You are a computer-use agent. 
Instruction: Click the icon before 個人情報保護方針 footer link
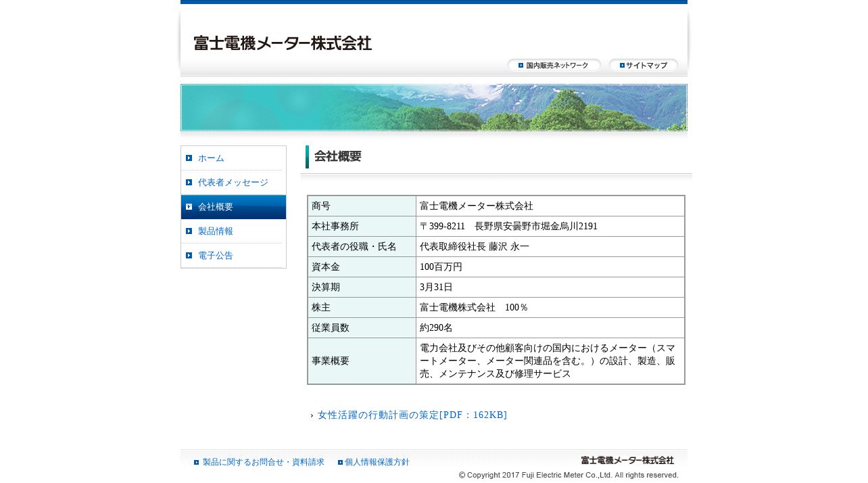point(341,463)
